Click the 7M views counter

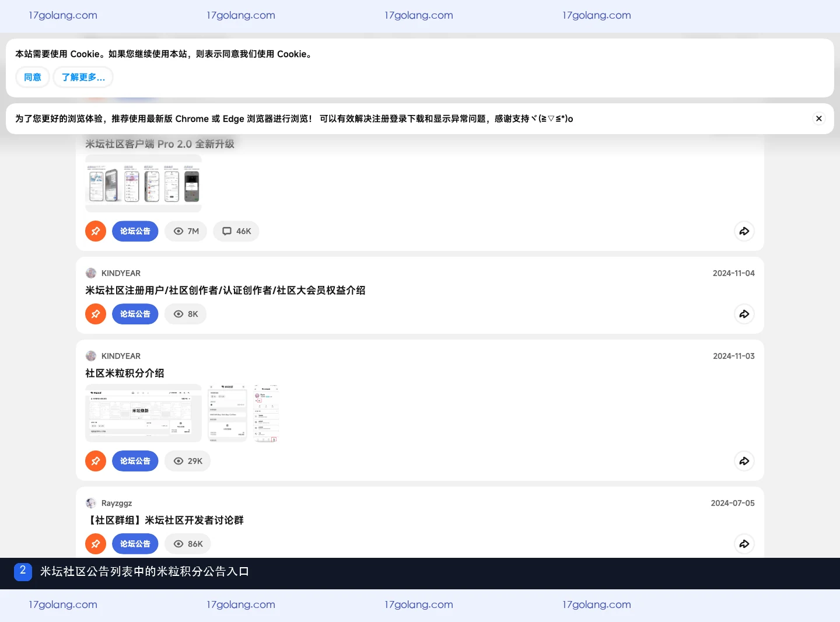pyautogui.click(x=186, y=231)
